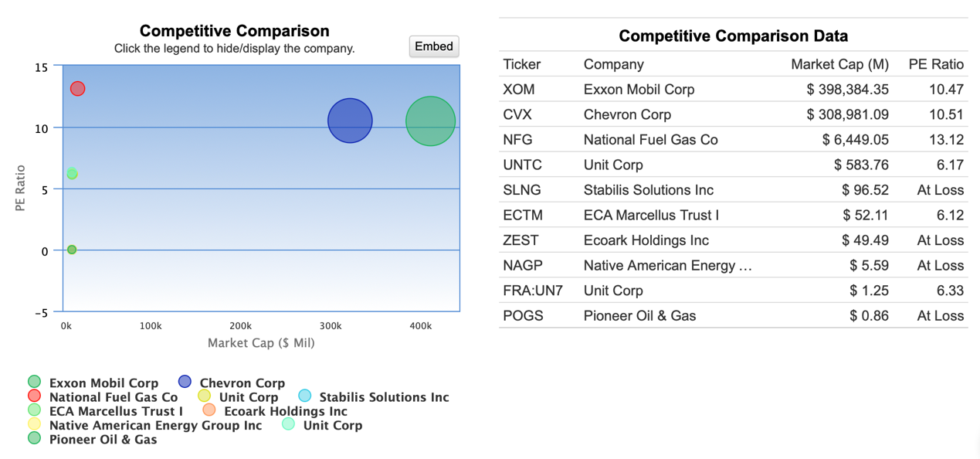Click market cap value $ 583.76
This screenshot has width=980, height=459.
[x=862, y=165]
